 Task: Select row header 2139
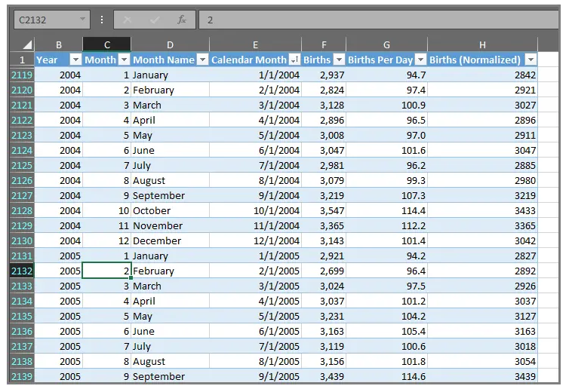click(22, 376)
